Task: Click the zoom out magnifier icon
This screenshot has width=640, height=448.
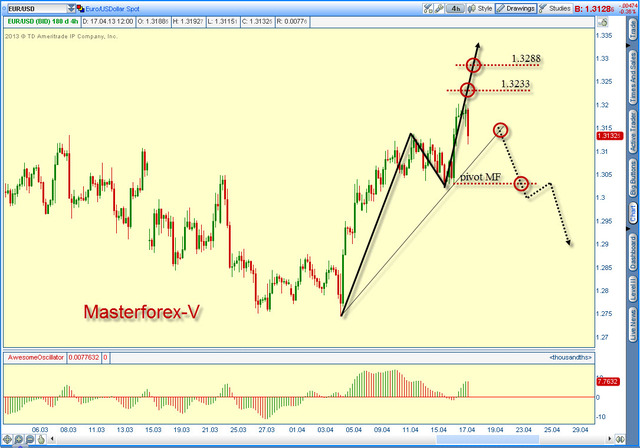Action: 30,439
